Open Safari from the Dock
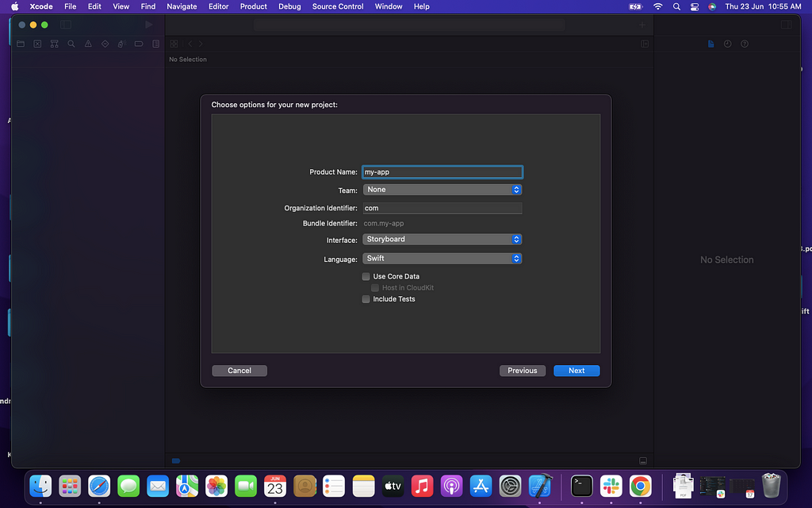This screenshot has width=812, height=508. click(x=99, y=487)
